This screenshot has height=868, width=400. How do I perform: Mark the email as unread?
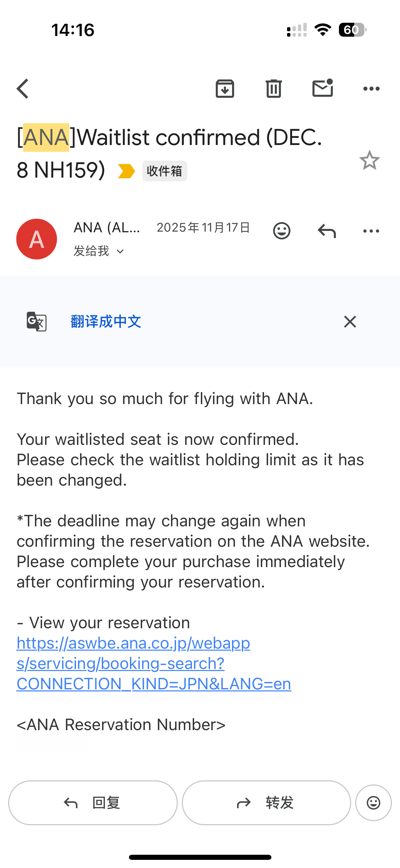[x=322, y=88]
